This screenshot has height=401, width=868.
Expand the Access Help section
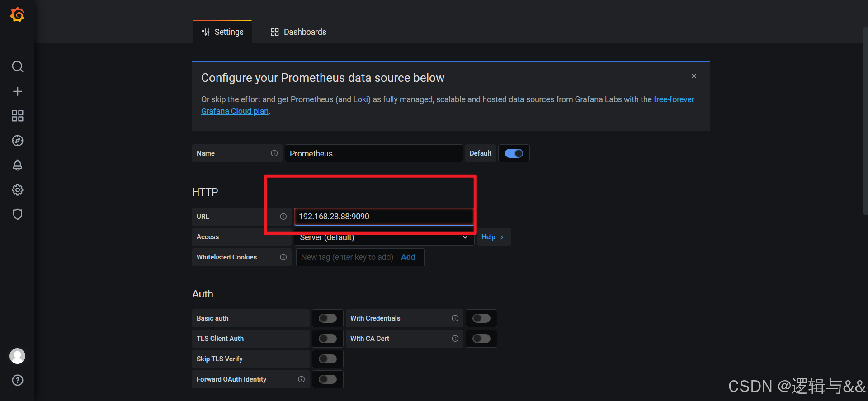tap(493, 237)
